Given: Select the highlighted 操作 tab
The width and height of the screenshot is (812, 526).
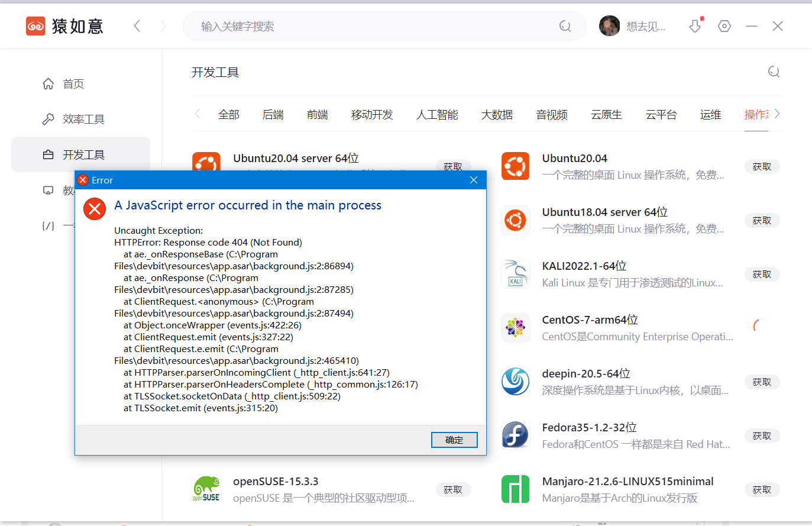Looking at the screenshot, I should click(756, 114).
